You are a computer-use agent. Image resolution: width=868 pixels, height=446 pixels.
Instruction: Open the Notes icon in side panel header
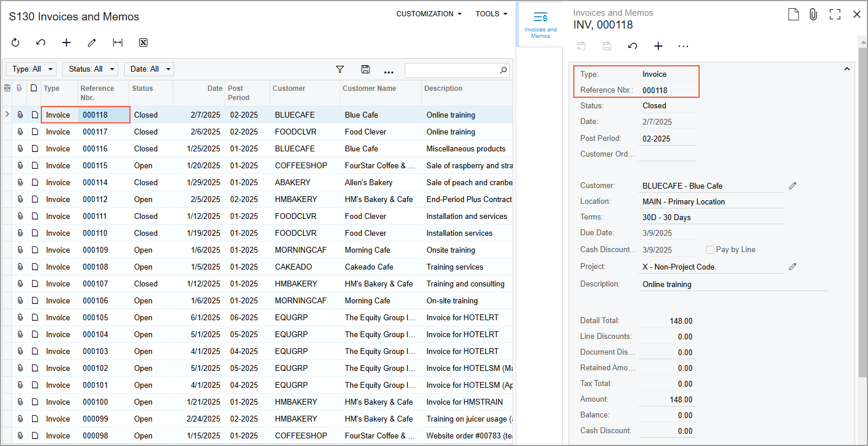(x=793, y=15)
